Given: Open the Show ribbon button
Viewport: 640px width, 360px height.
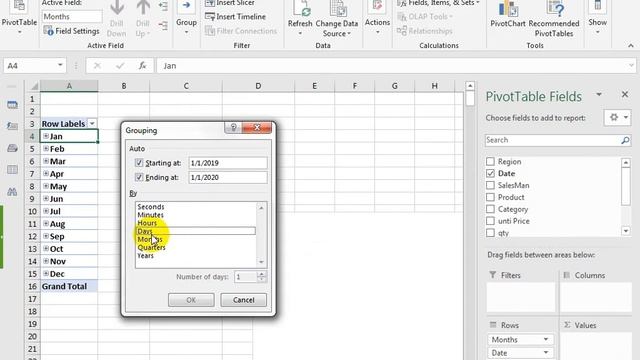Looking at the screenshot, I should (x=598, y=18).
